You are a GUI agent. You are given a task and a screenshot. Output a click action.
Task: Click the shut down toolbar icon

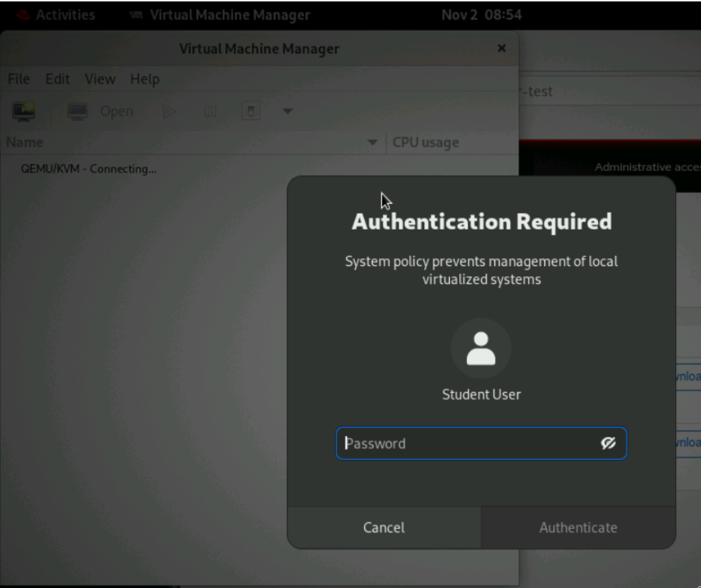tap(251, 111)
